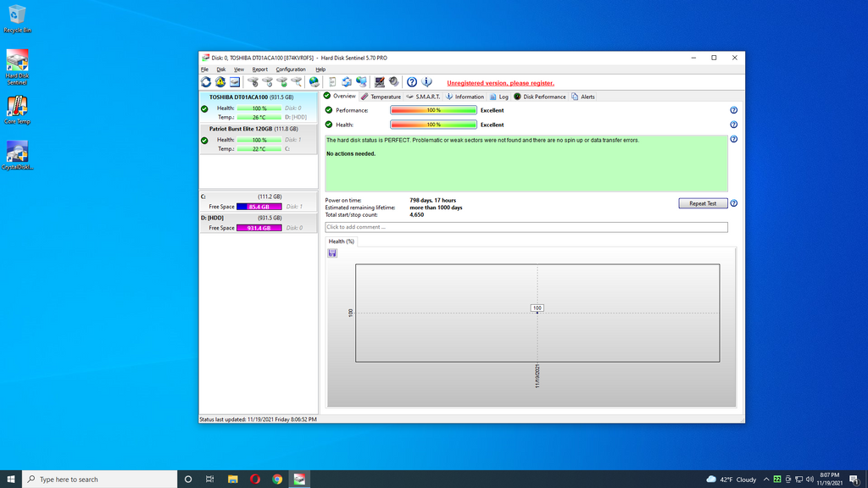Open Hard Disk Sentinel desktop shortcut
This screenshot has height=488, width=868.
(x=17, y=68)
